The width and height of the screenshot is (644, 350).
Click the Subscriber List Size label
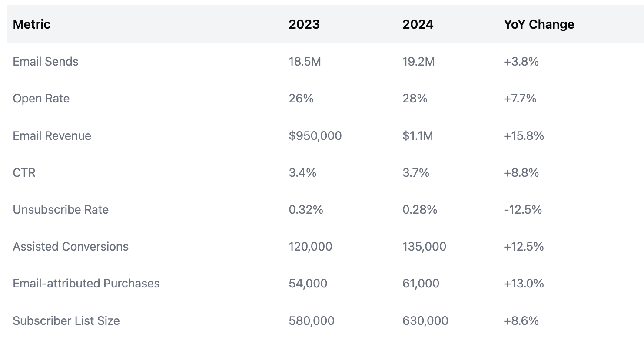66,321
